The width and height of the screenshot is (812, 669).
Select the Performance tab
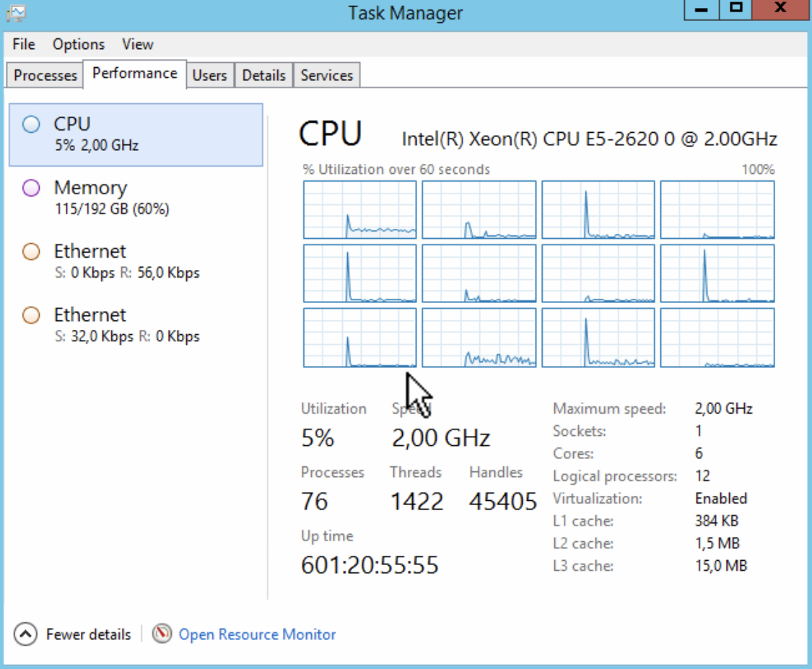point(135,74)
